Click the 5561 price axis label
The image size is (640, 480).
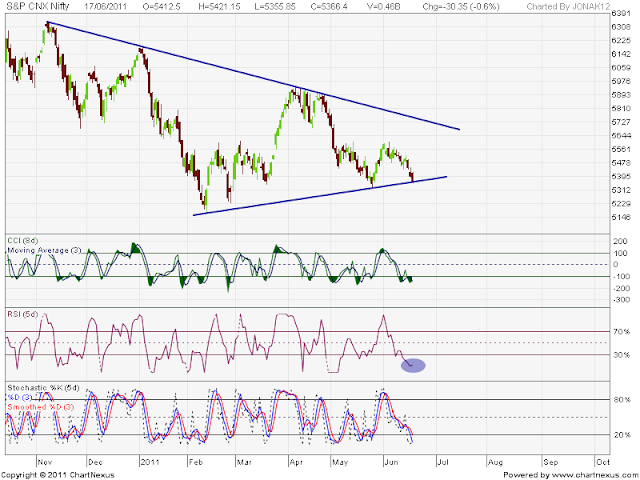coord(621,149)
